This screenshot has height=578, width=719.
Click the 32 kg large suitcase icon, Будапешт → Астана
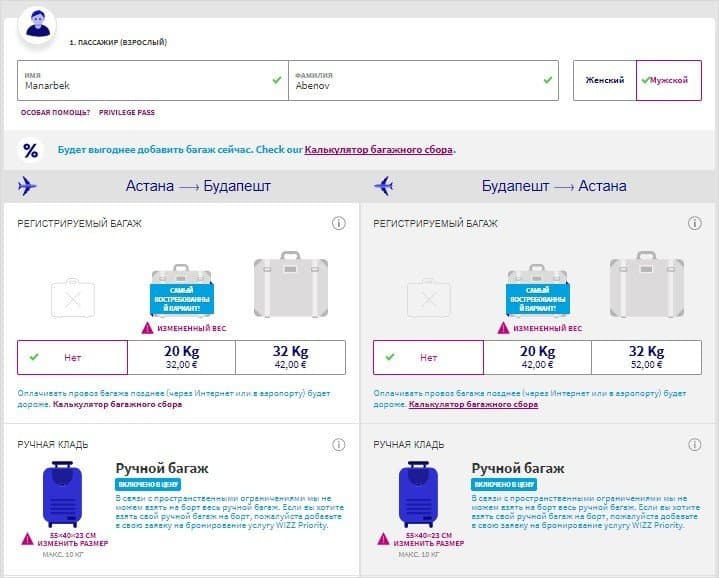coord(647,284)
